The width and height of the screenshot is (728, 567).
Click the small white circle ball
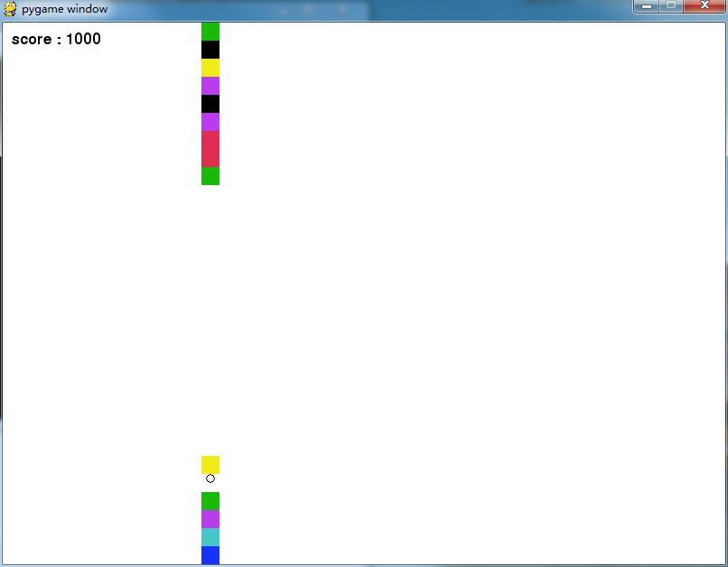[210, 479]
